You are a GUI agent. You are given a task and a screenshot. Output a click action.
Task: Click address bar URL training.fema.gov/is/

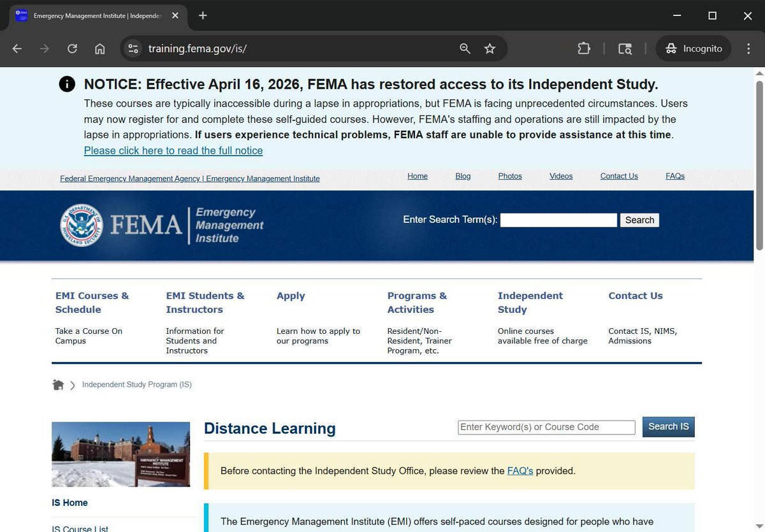198,48
